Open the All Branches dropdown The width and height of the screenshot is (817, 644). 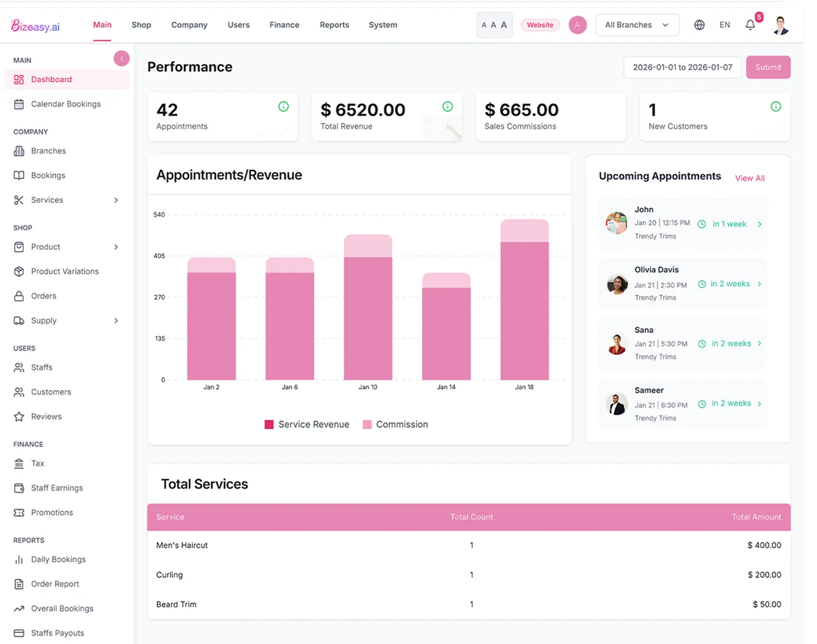click(637, 24)
